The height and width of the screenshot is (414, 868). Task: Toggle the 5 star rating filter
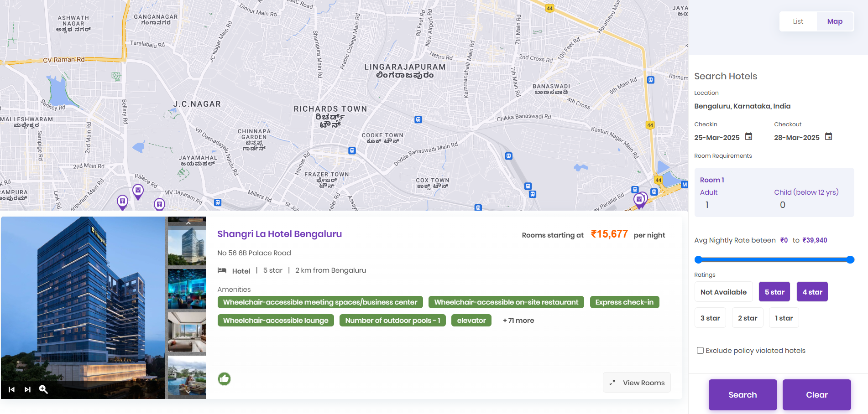coord(774,292)
